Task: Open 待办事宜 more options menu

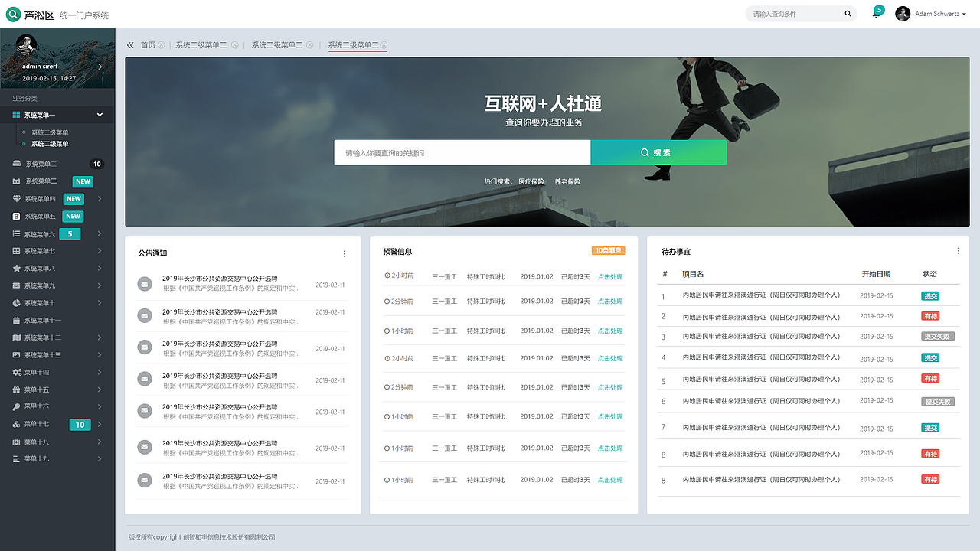Action: (x=958, y=251)
